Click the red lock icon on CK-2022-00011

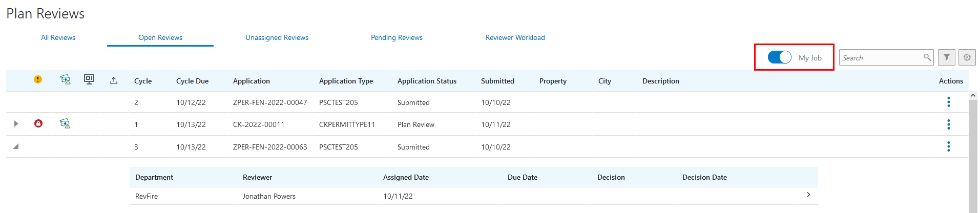coord(38,123)
